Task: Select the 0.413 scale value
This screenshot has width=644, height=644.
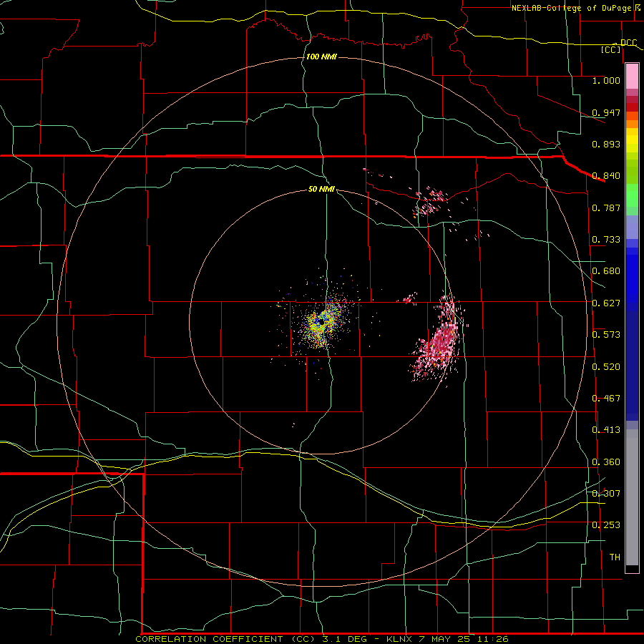Action: (x=606, y=430)
